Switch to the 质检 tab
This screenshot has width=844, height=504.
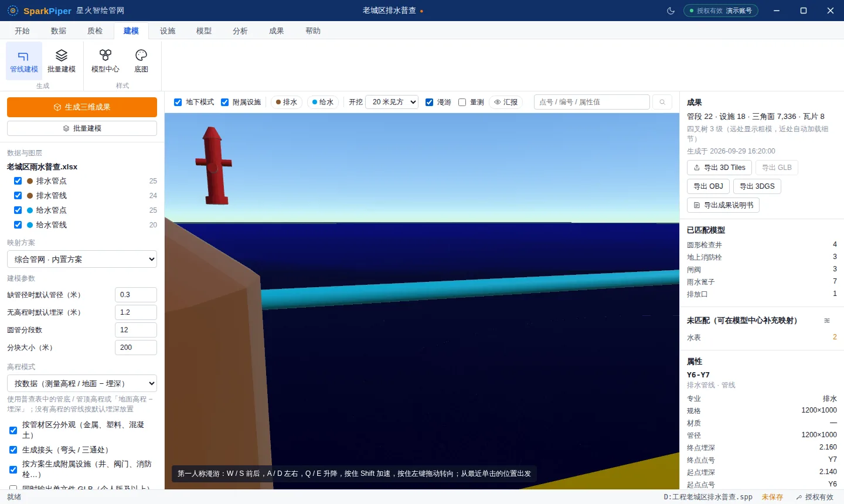95,31
